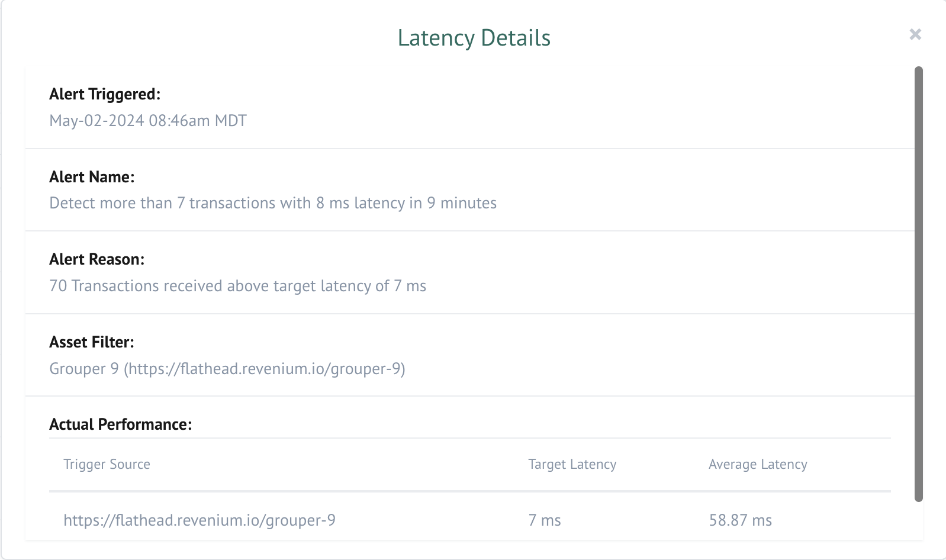The height and width of the screenshot is (560, 946).
Task: Click the Latency Details title
Action: 474,38
